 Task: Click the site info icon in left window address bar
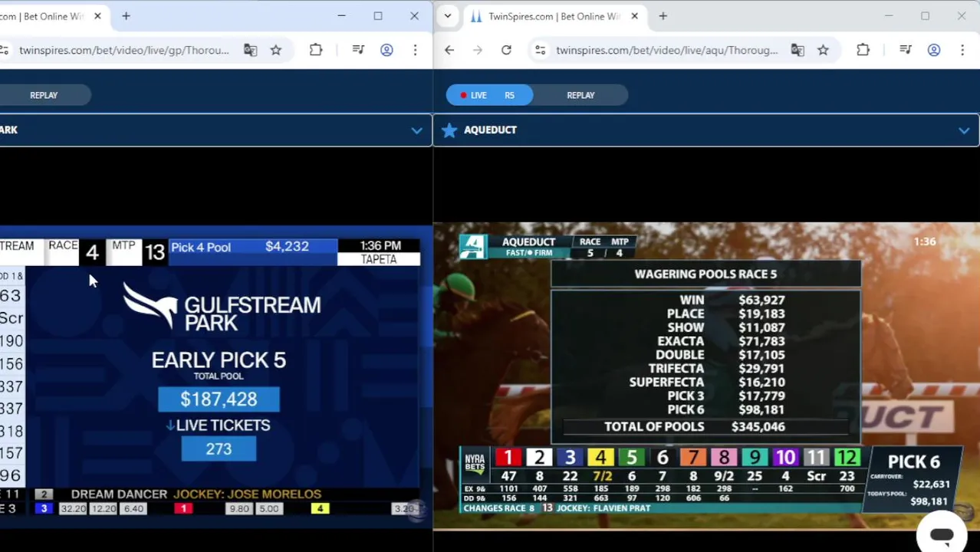tap(4, 50)
